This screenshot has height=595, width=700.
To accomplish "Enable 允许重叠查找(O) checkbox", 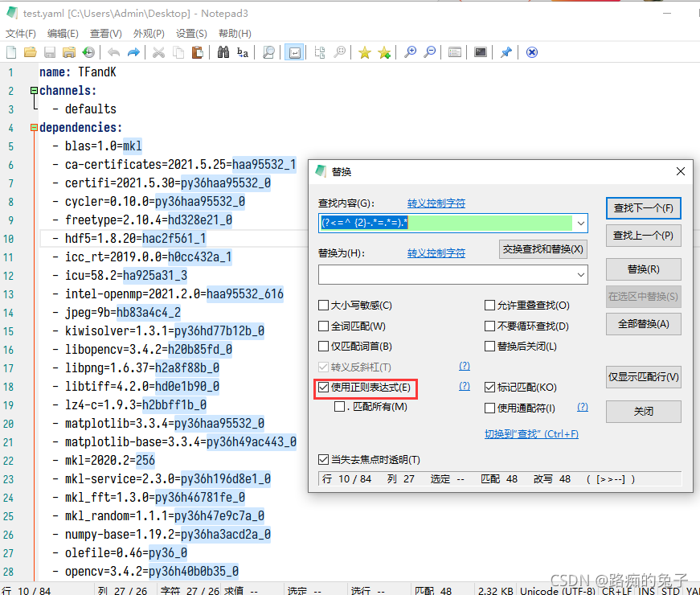I will click(489, 306).
